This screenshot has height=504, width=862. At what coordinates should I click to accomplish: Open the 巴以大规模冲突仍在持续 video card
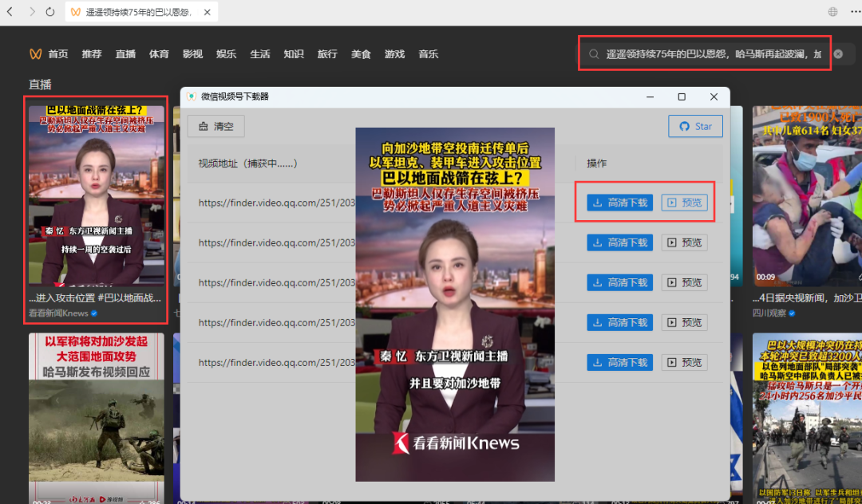click(807, 419)
